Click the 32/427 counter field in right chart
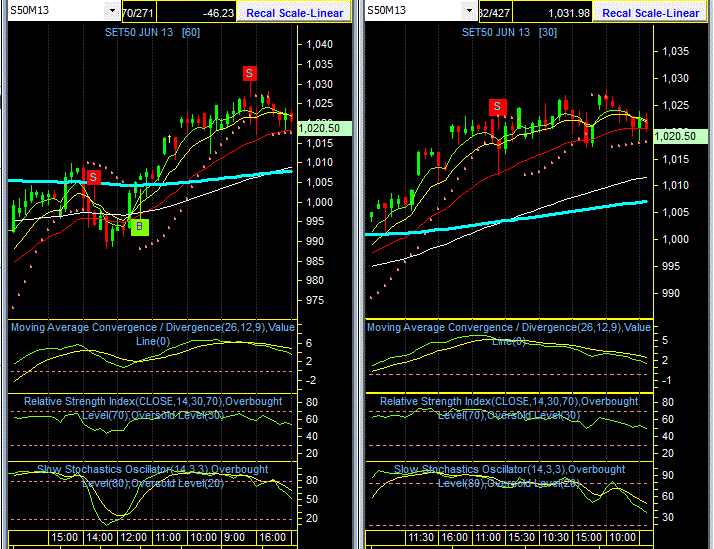The height and width of the screenshot is (549, 714). pyautogui.click(x=495, y=13)
